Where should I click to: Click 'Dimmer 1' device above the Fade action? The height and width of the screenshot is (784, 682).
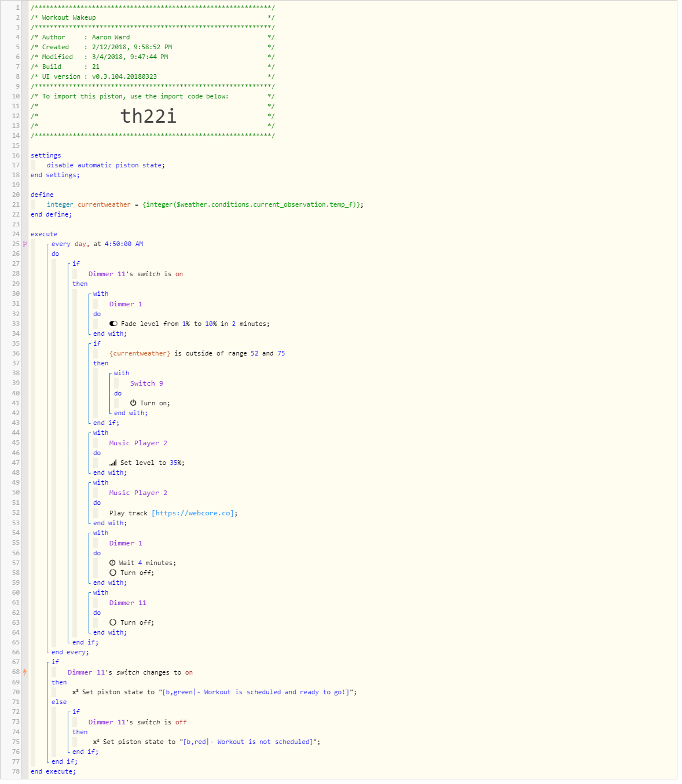[x=126, y=304]
